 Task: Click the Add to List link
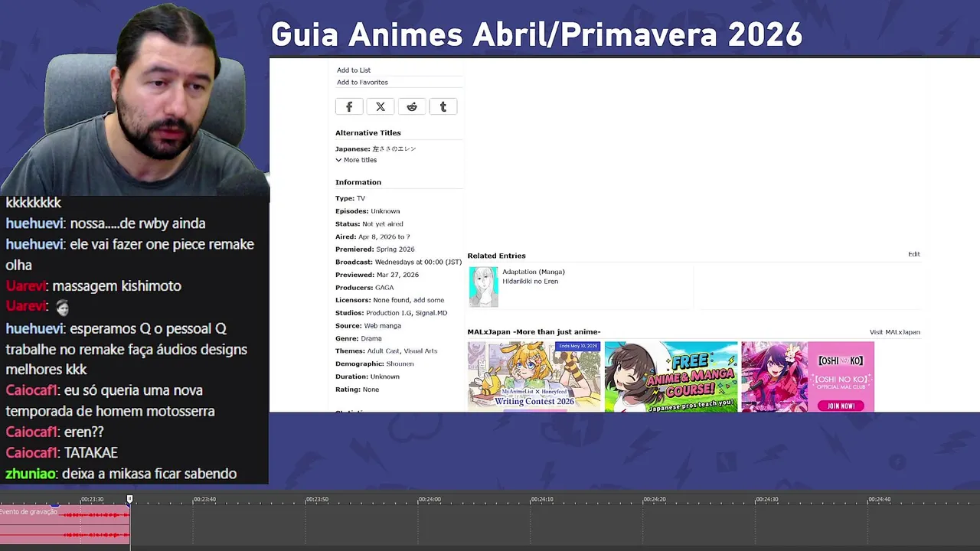tap(354, 70)
